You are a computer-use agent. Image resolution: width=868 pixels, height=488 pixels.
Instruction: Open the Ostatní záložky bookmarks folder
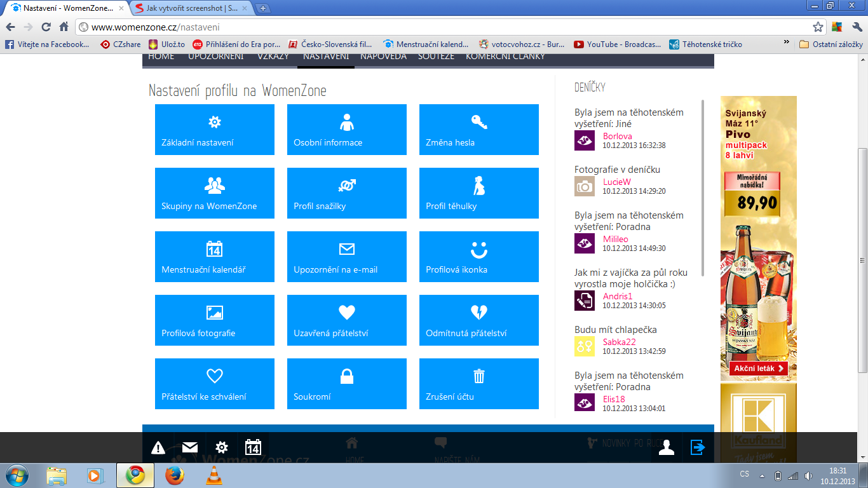point(831,44)
